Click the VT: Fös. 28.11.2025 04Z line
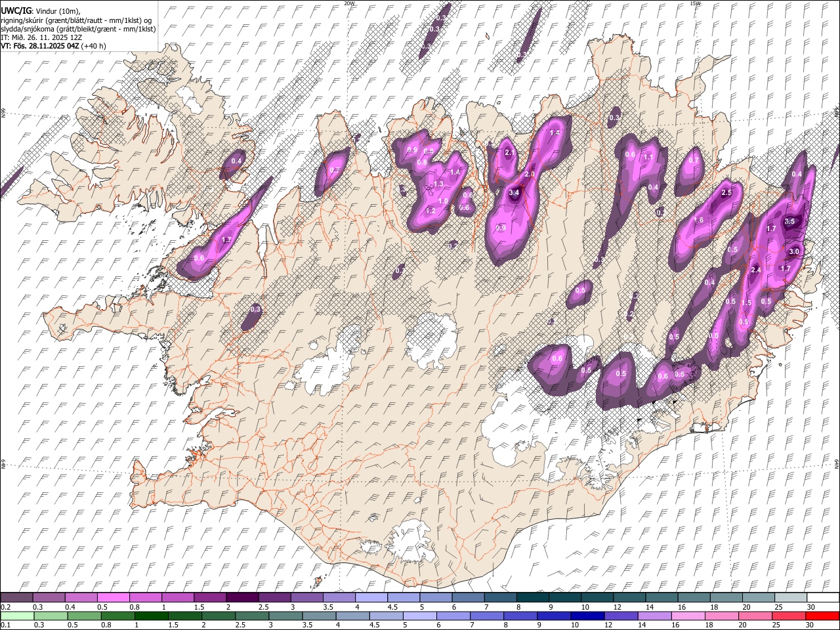The width and height of the screenshot is (840, 630). click(x=53, y=46)
